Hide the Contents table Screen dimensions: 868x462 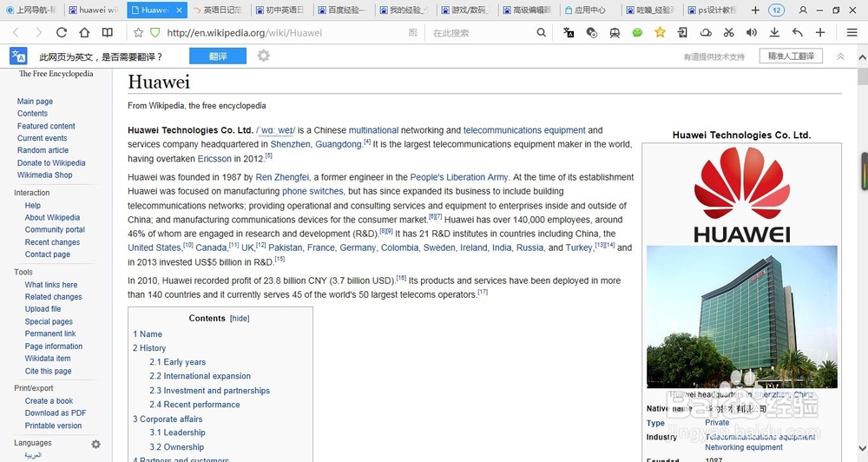click(x=240, y=319)
